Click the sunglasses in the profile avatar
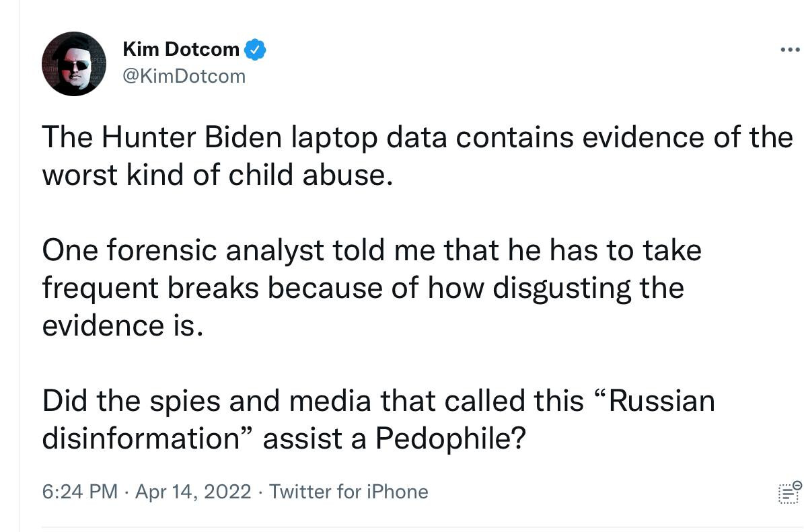 click(75, 66)
